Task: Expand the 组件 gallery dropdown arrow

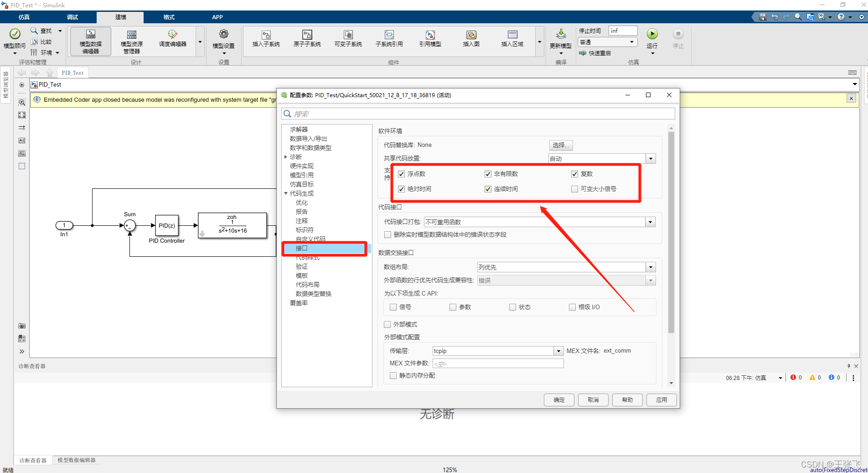Action: coord(540,42)
